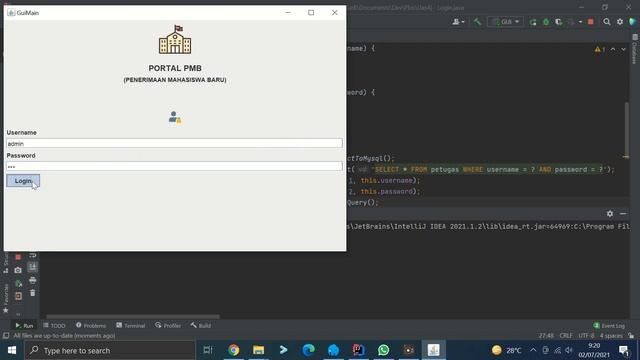Viewport: 640px width, 360px height.
Task: Clear console with the trash icon
Action: point(33,293)
